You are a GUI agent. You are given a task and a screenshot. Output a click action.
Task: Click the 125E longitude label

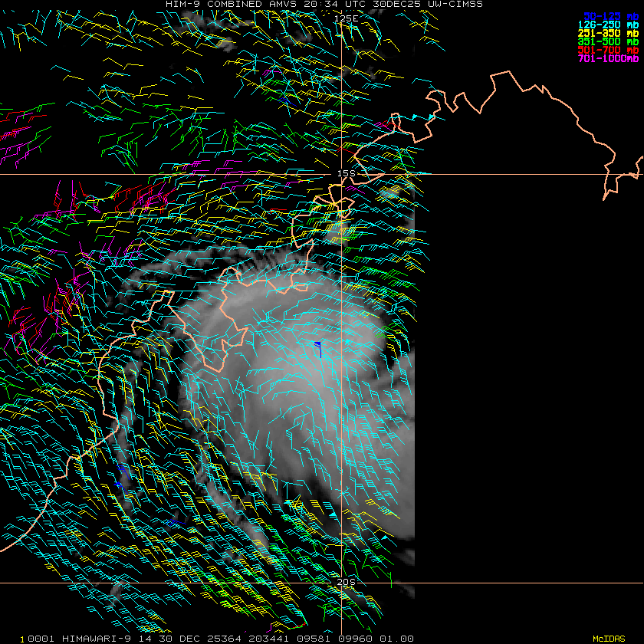coord(347,18)
